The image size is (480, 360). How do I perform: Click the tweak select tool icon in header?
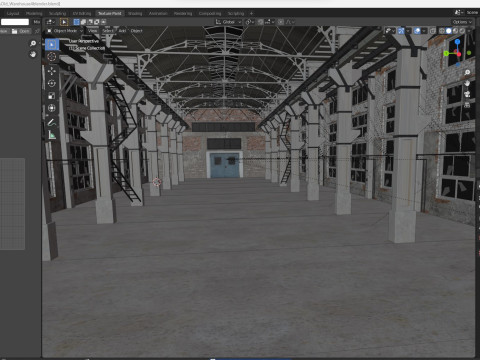pyautogui.click(x=64, y=22)
